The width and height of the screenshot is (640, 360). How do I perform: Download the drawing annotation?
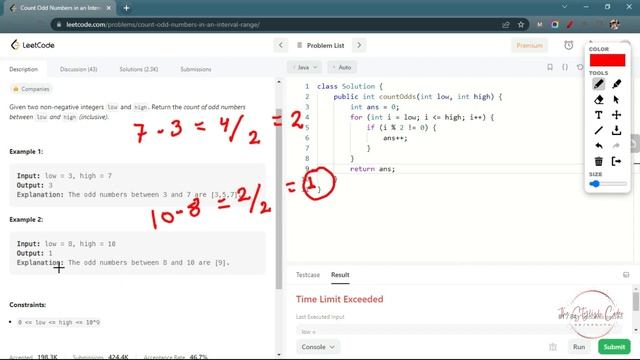click(616, 131)
